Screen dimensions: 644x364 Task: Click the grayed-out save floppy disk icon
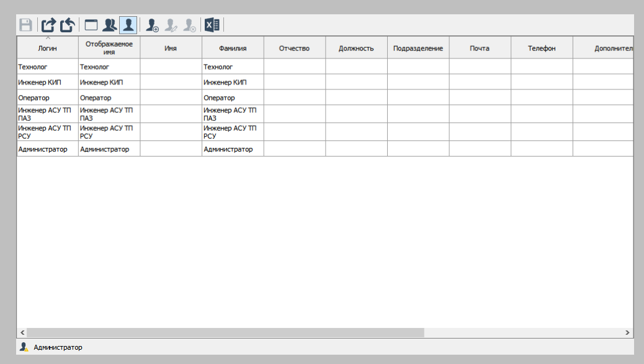tap(25, 25)
